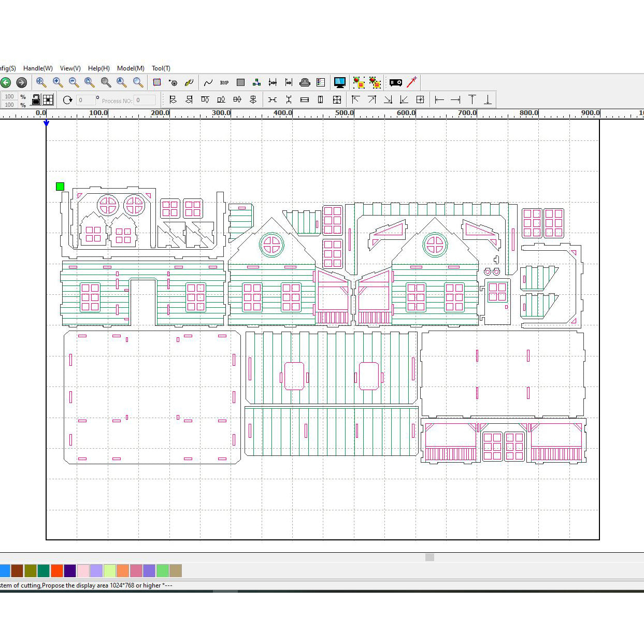644x644 pixels.
Task: Select the orange-red color swatch
Action: 57,570
